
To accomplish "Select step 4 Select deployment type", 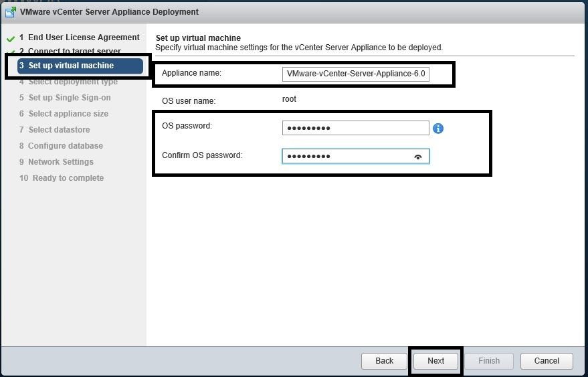I will point(72,82).
